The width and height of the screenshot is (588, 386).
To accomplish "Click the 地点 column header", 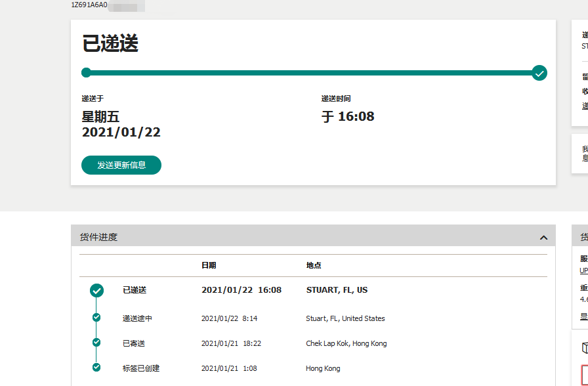I will (x=314, y=265).
